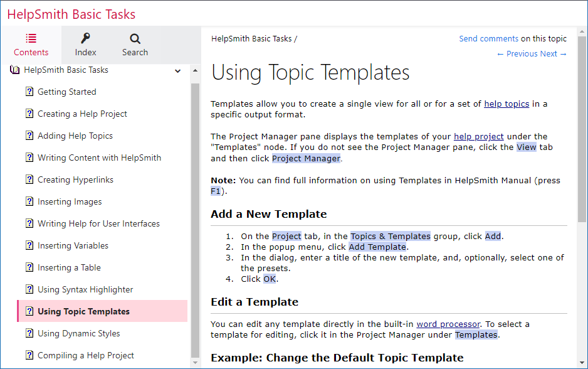Open the Getting Started topic
The width and height of the screenshot is (588, 369).
tap(66, 92)
